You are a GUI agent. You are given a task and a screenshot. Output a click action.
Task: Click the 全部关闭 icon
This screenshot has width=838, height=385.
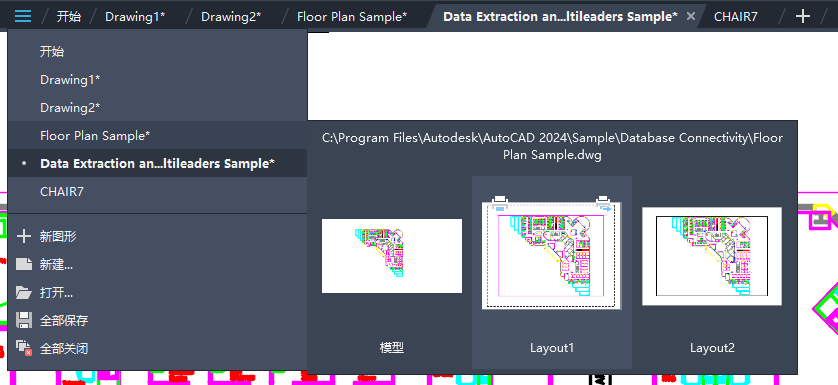click(24, 349)
